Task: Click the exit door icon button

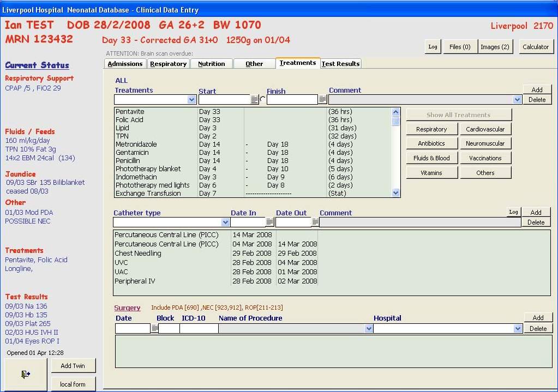Action: 25,374
